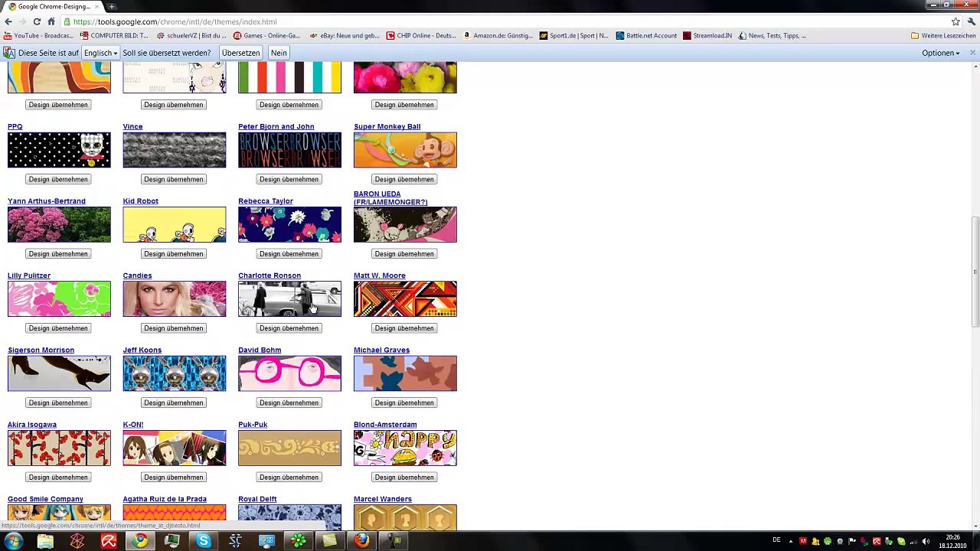Open the COMPUTER BILD bookmark
The image size is (980, 551).
(x=114, y=35)
